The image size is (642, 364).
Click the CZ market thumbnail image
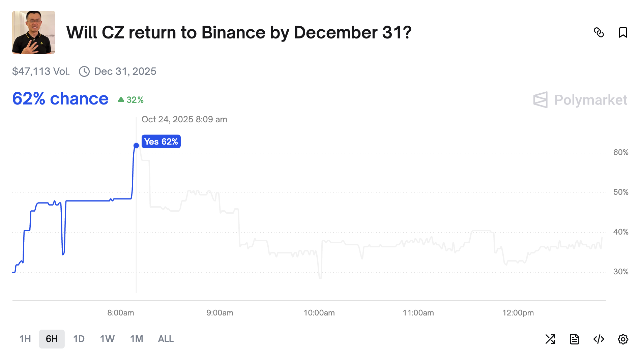click(x=34, y=32)
